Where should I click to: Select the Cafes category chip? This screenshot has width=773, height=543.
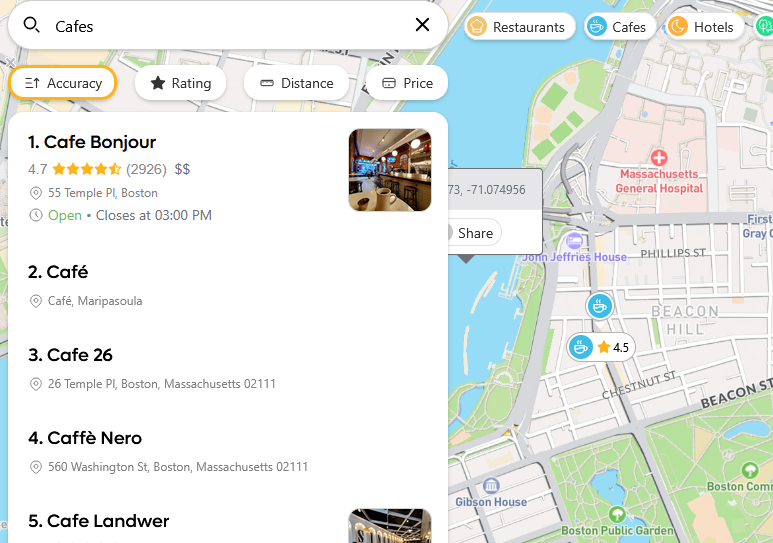618,27
